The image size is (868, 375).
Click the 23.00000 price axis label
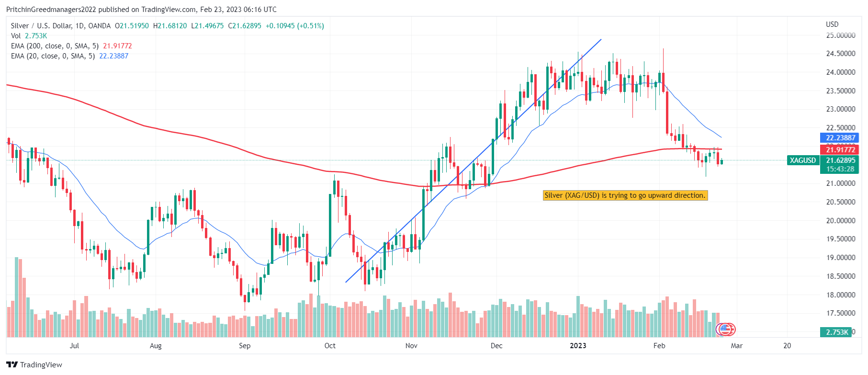tap(841, 109)
